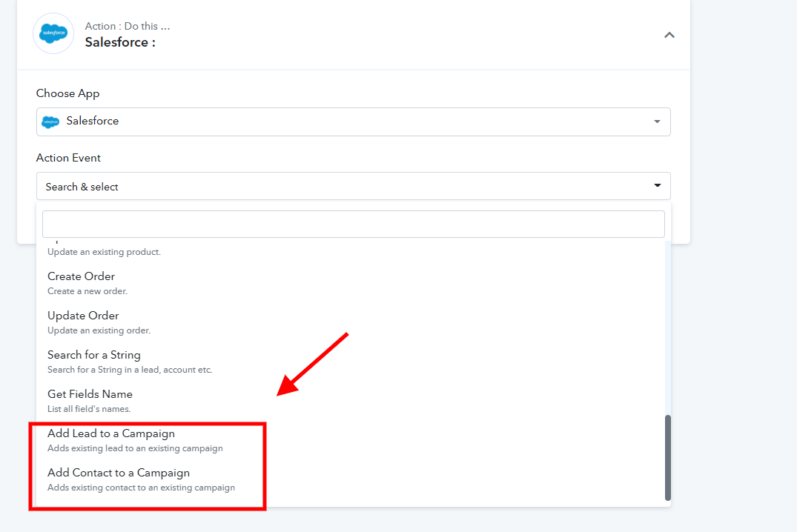797x532 pixels.
Task: Click the 'Action Event' field label
Action: 68,158
